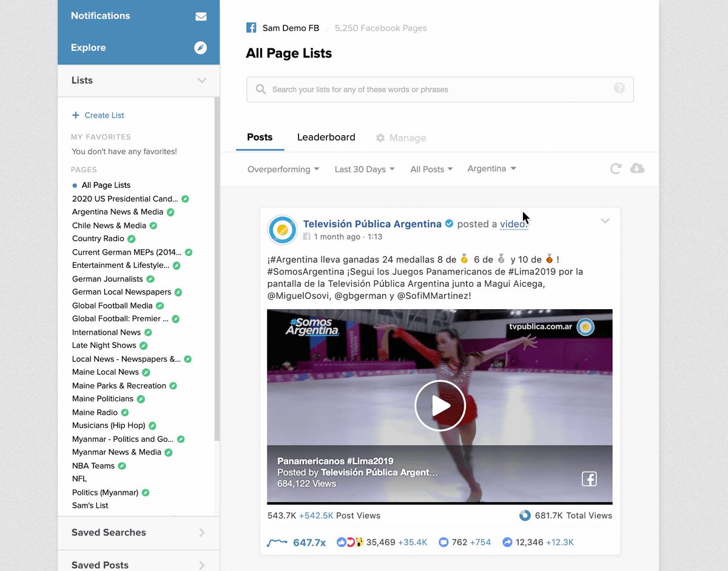Viewport: 728px width, 571px height.
Task: Click Sam Demo FB breadcrumb
Action: pyautogui.click(x=291, y=28)
